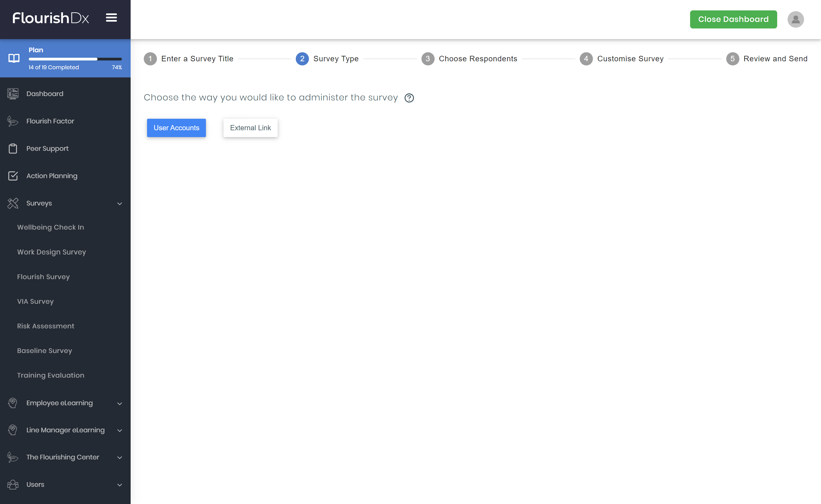The height and width of the screenshot is (504, 821).
Task: Click step 5 circle in wizard
Action: click(733, 59)
